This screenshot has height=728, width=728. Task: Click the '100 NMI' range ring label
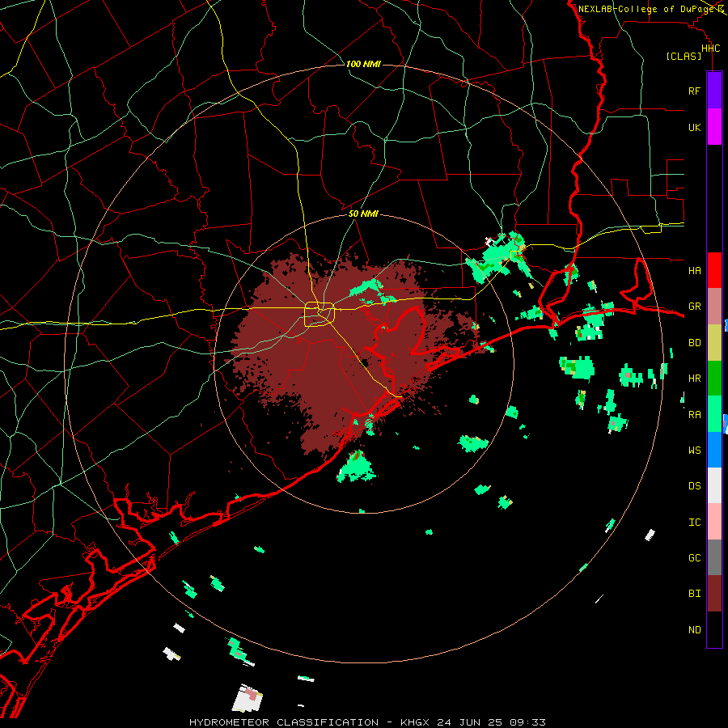click(363, 64)
